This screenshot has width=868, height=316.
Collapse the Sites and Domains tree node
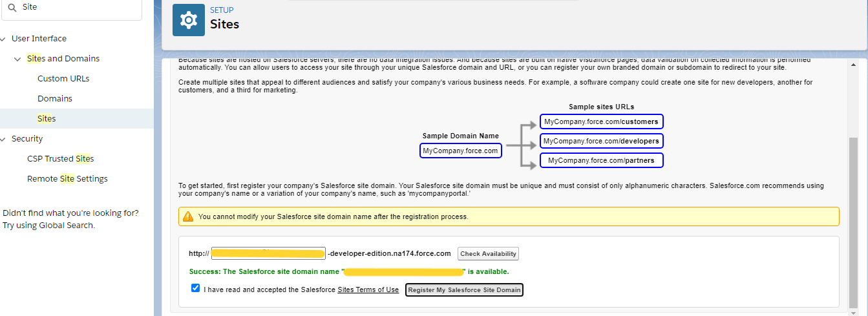[x=17, y=59]
